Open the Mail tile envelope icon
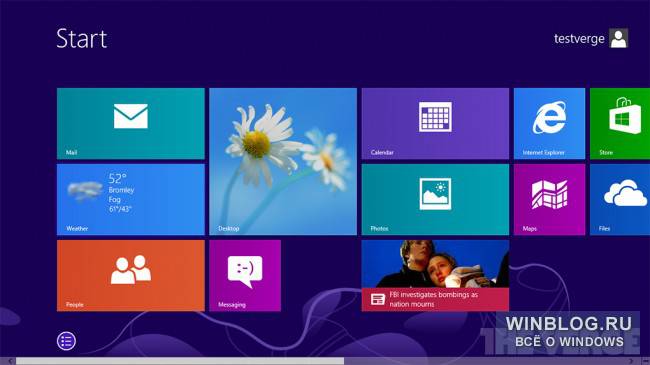Screen dimensions: 650x365 [131, 116]
